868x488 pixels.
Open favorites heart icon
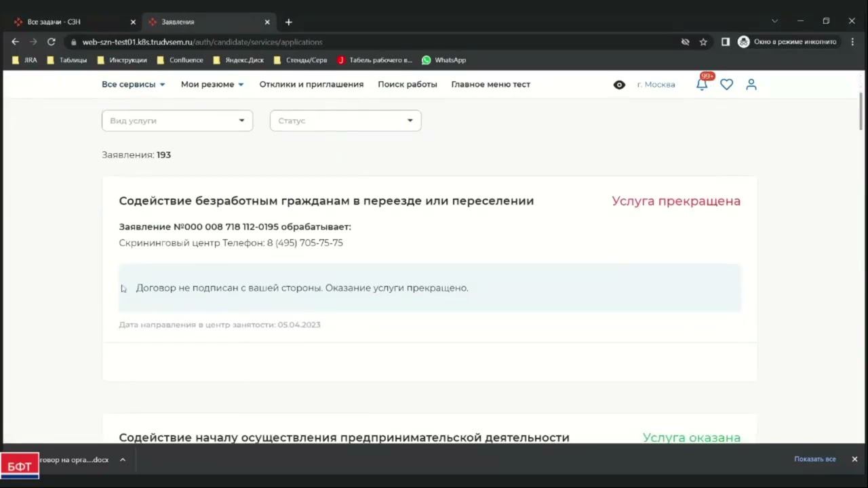726,85
